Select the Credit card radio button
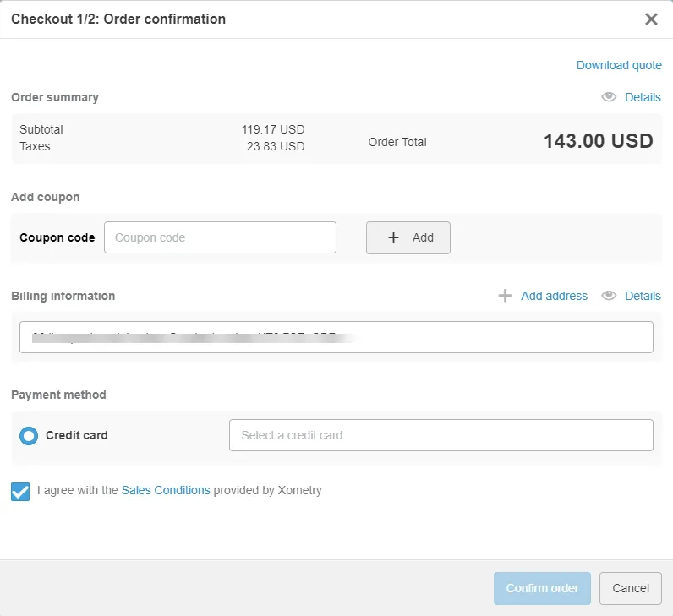 (x=29, y=436)
